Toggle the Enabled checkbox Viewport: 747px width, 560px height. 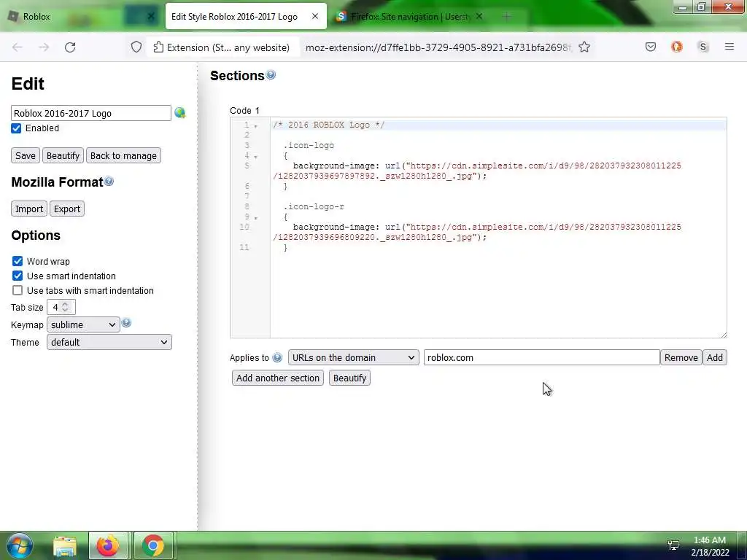pos(16,128)
